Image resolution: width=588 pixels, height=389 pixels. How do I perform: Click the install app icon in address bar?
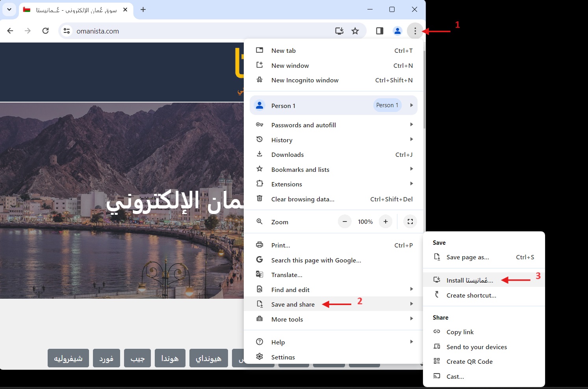[339, 31]
